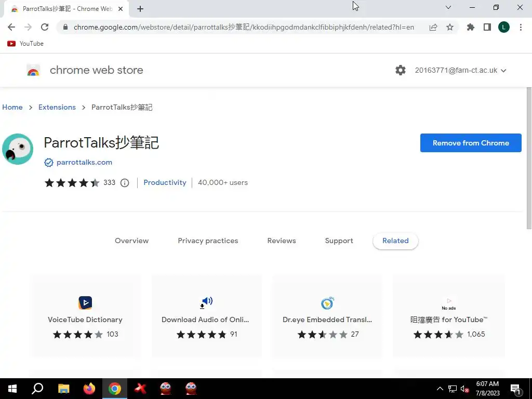Show hidden system tray icons
Image resolution: width=532 pixels, height=399 pixels.
(x=440, y=389)
